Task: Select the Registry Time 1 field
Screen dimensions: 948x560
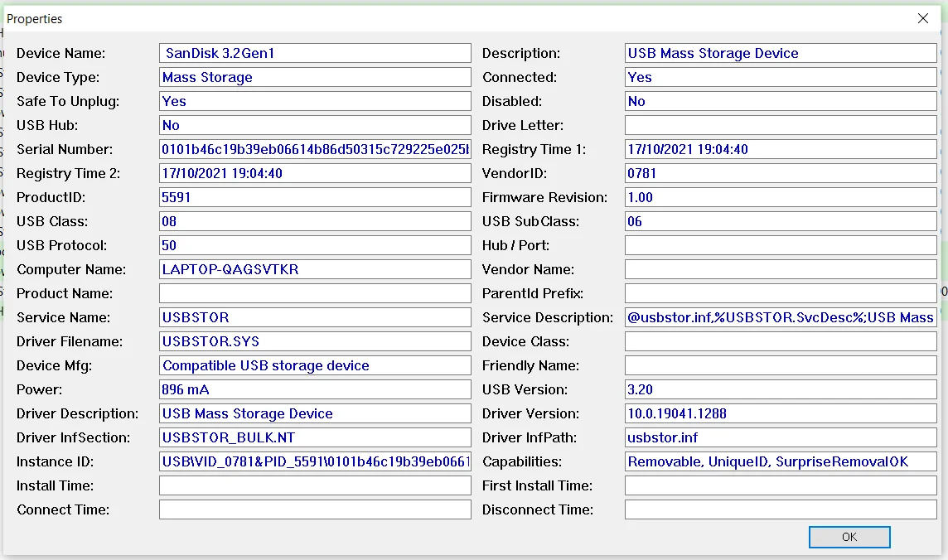Action: [x=781, y=149]
